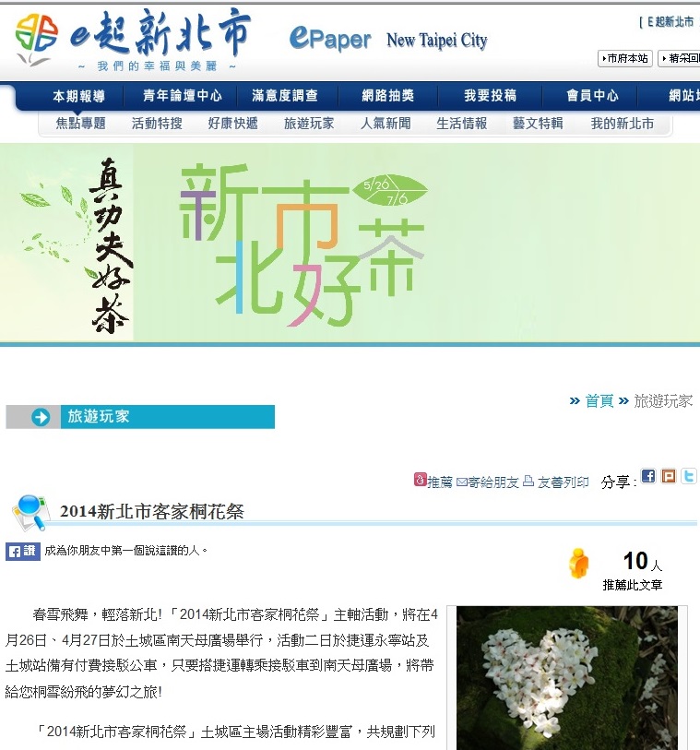Click the e起新北市 site logo
700x750 pixels.
[133, 40]
